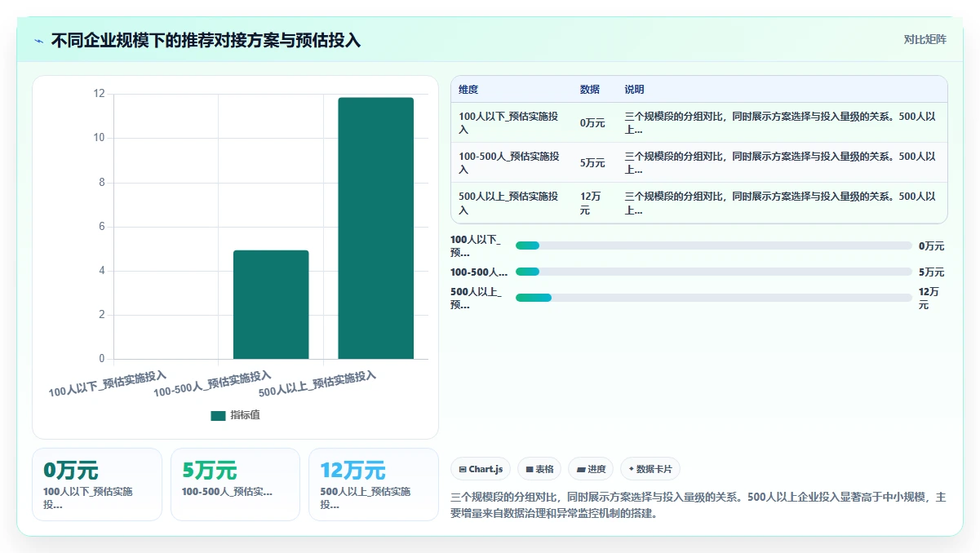Open the 5万元 data card
This screenshot has width=980, height=553.
[x=236, y=484]
